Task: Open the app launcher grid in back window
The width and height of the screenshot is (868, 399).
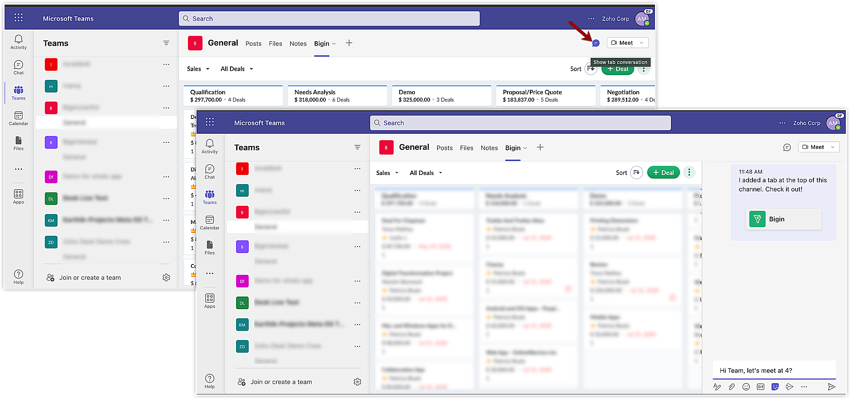Action: [x=18, y=18]
